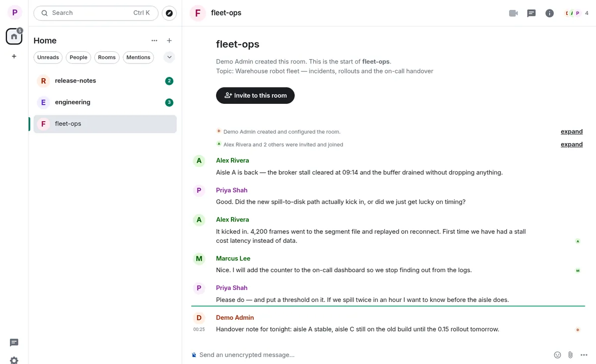Toggle the People filter
This screenshot has width=596, height=364.
coord(78,57)
